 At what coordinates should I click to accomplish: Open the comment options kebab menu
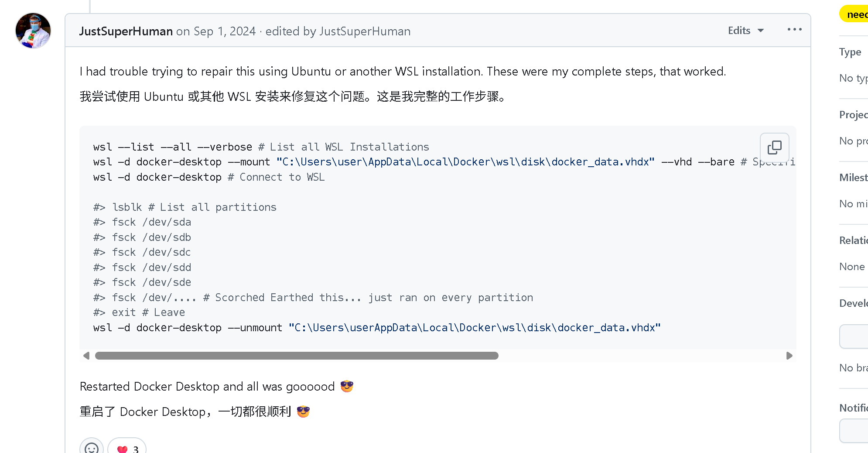pos(794,29)
